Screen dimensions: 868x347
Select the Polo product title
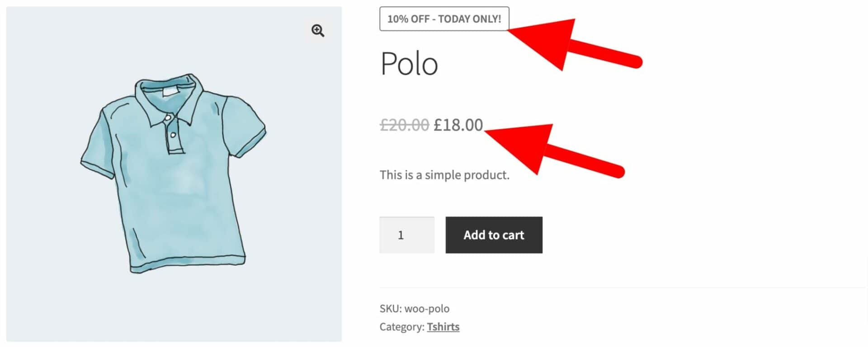(x=409, y=64)
